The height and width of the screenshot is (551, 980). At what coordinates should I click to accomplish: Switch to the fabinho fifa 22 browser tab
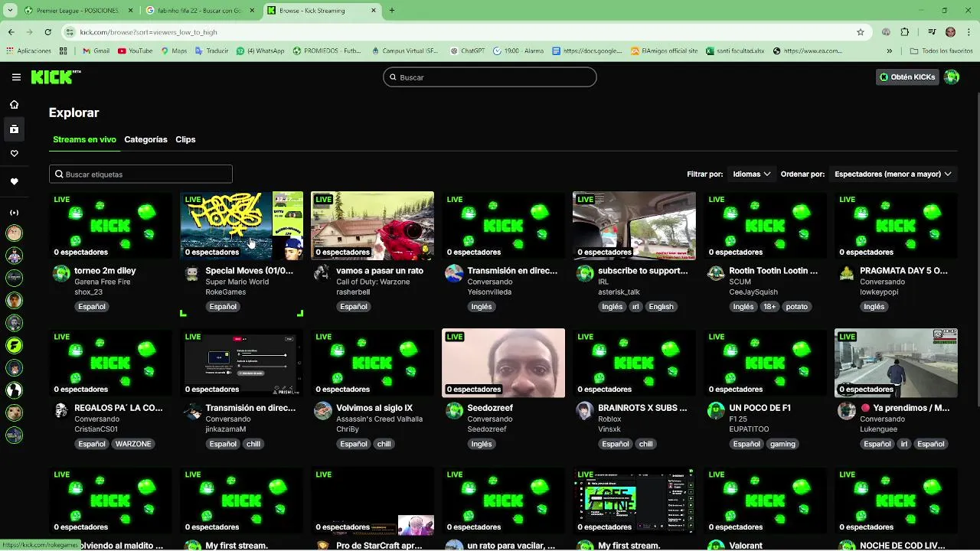point(199,11)
